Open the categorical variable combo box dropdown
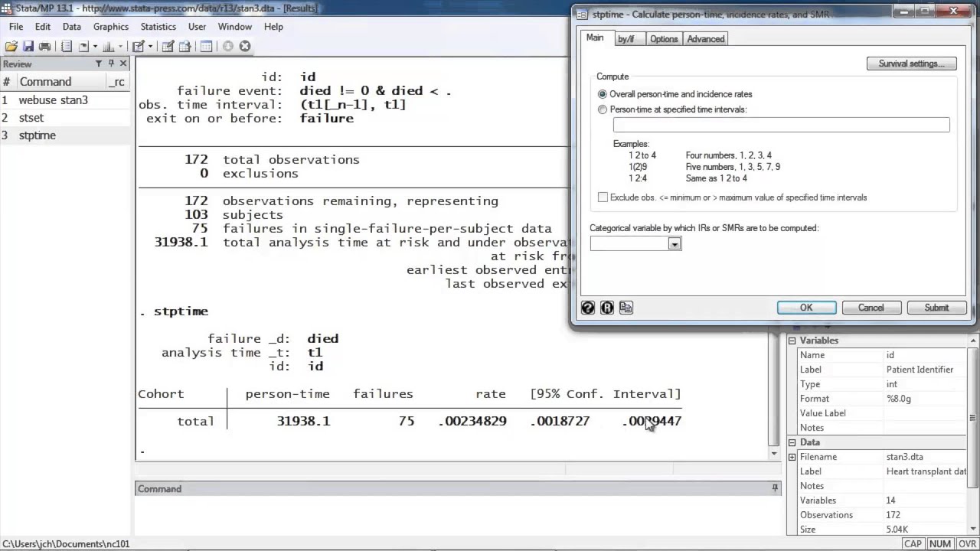Screen dimensions: 980x551 tap(675, 243)
